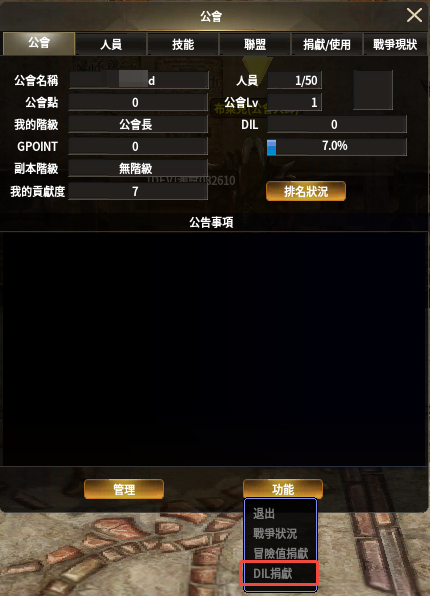This screenshot has height=596, width=430.
Task: Click the guild emblem box
Action: (x=373, y=90)
